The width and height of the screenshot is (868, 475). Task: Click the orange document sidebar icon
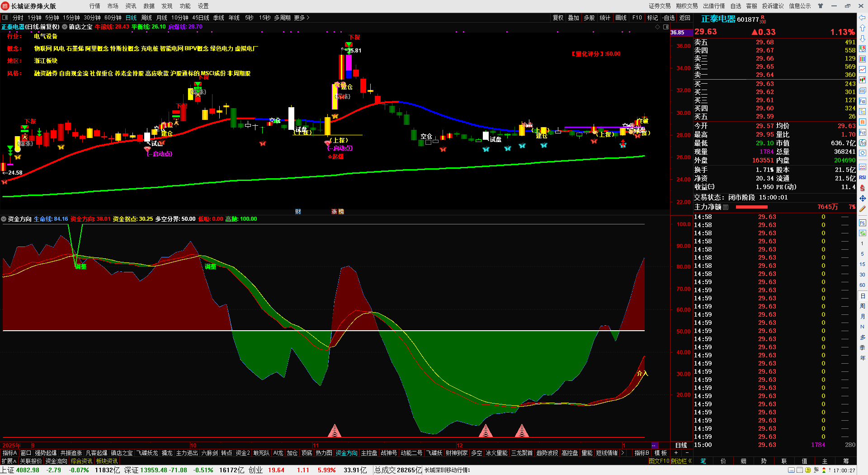click(863, 122)
